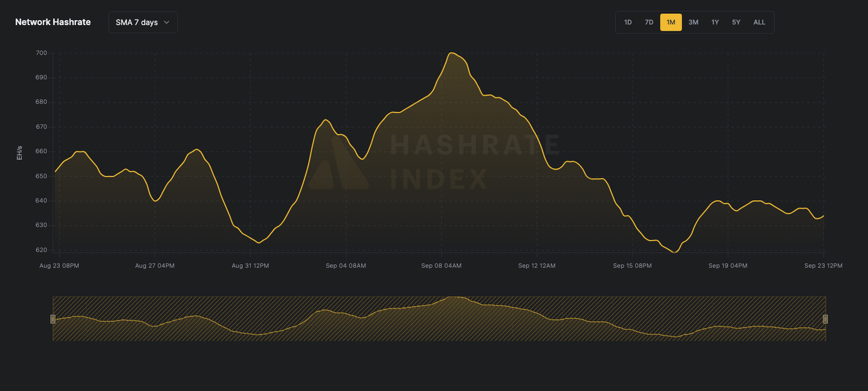This screenshot has width=868, height=391.
Task: Click the Aug 23 08PM axis label
Action: pyautogui.click(x=59, y=265)
